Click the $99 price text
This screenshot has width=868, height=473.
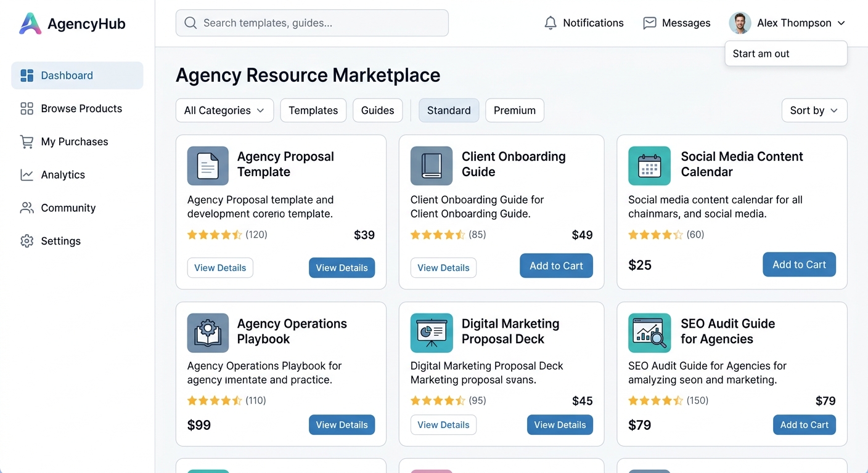pos(199,426)
